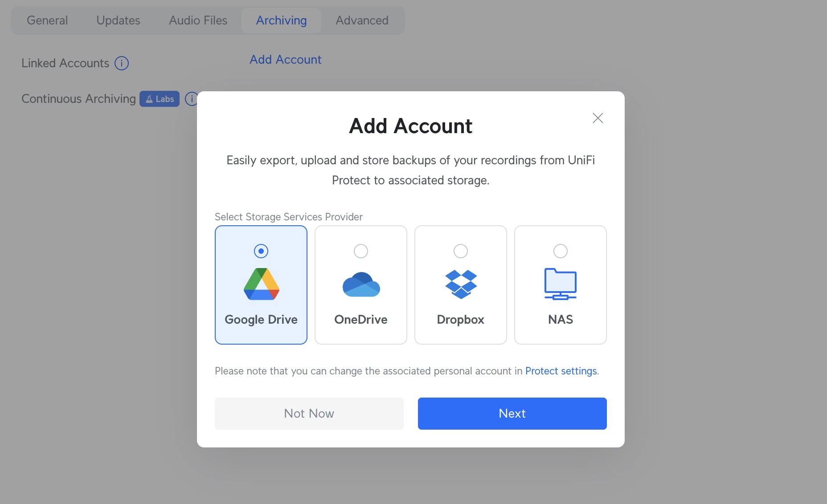Click the Not Now button
Viewport: 827px width, 504px height.
(x=309, y=414)
